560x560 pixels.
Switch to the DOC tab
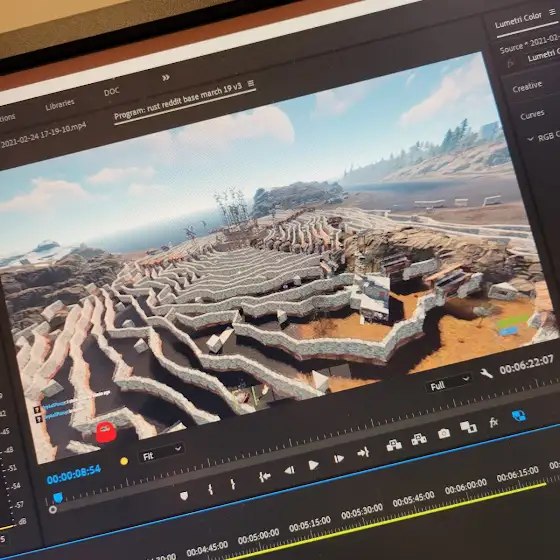pos(111,91)
